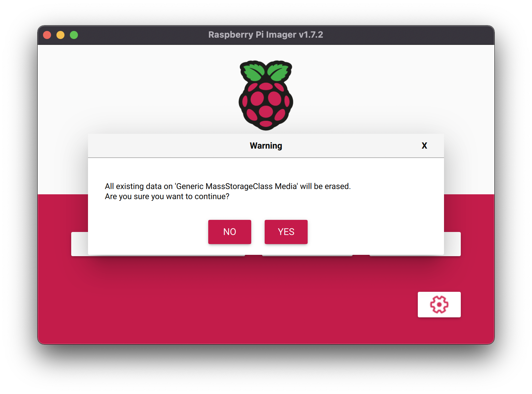Image resolution: width=532 pixels, height=394 pixels.
Task: Click the partially hidden button right of dialog
Action: [452, 244]
